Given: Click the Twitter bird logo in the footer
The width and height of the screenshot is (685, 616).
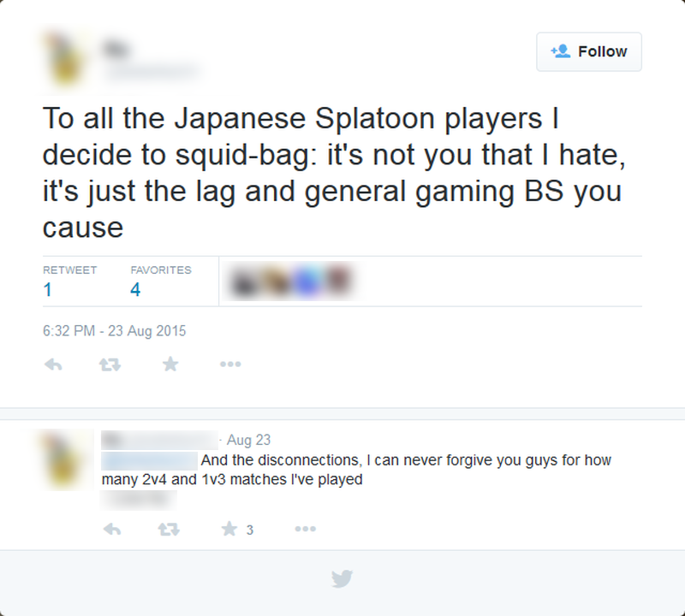Looking at the screenshot, I should 342,579.
